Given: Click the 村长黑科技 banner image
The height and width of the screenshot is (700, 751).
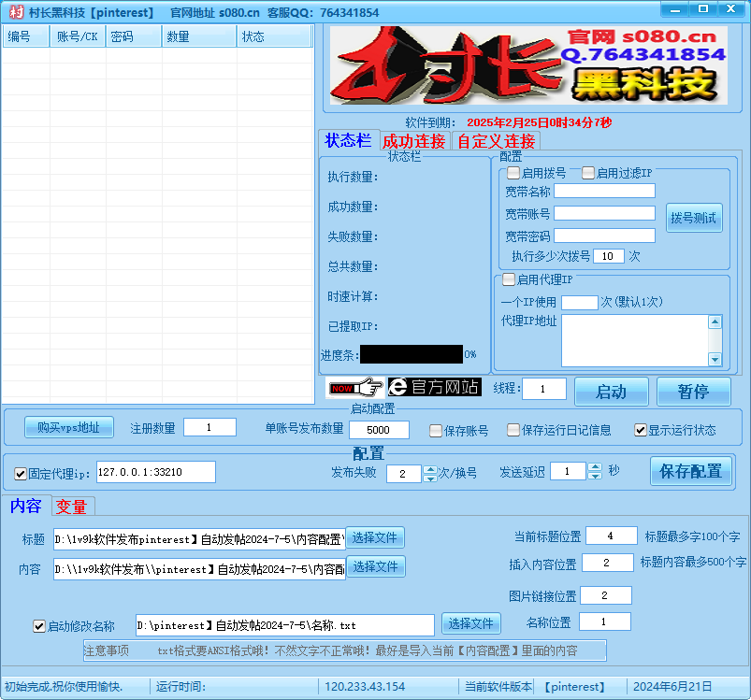Looking at the screenshot, I should click(528, 65).
